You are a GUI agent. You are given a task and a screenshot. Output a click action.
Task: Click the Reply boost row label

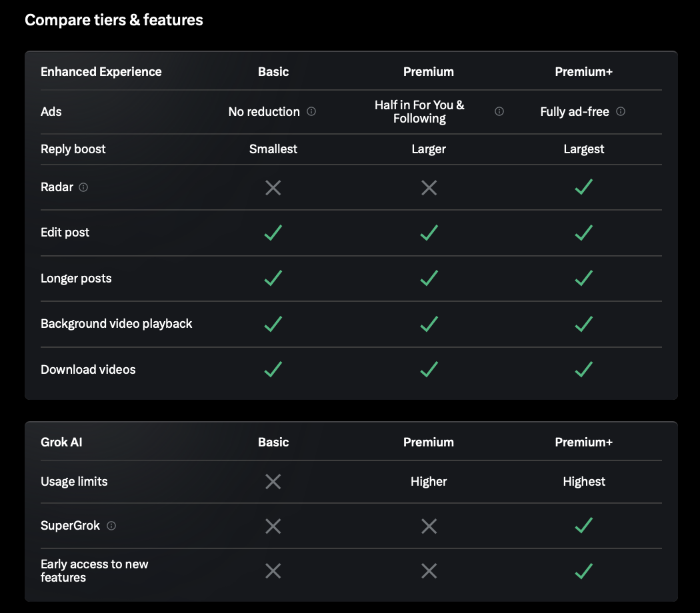(x=73, y=149)
